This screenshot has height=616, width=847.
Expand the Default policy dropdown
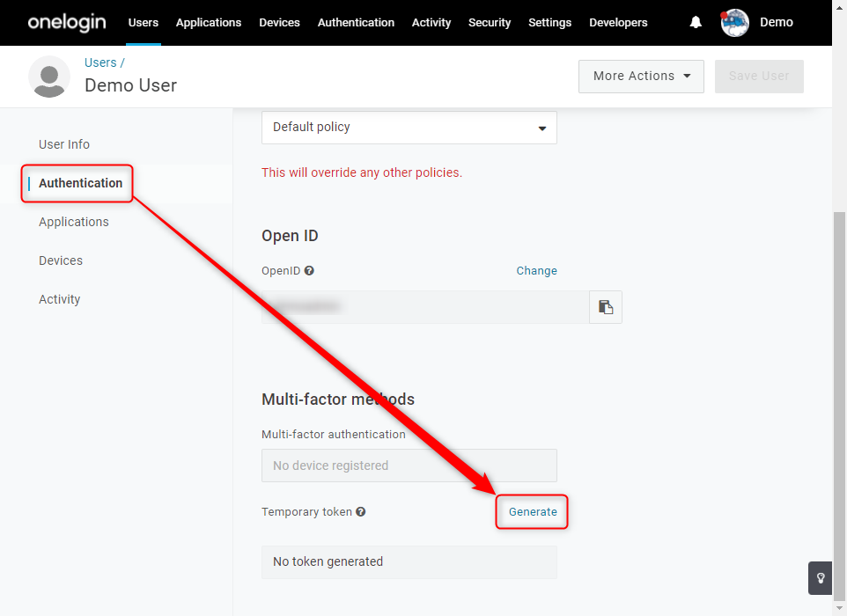409,128
